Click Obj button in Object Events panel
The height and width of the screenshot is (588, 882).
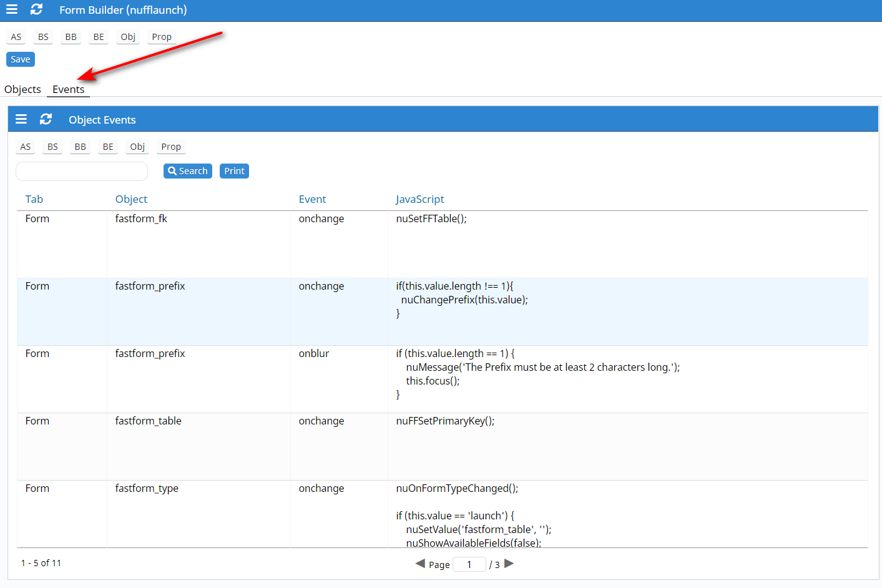click(137, 147)
